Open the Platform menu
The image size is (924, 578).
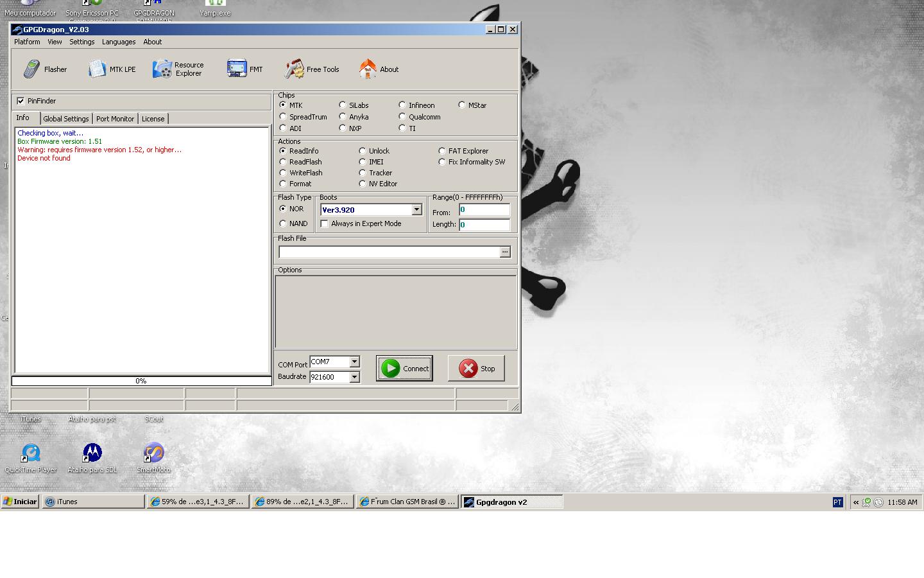27,42
